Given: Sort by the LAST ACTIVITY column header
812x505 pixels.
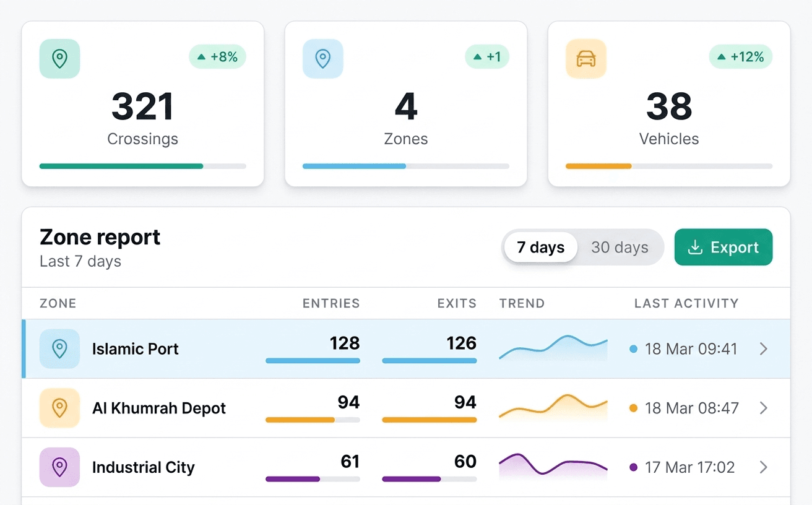Looking at the screenshot, I should pyautogui.click(x=686, y=303).
